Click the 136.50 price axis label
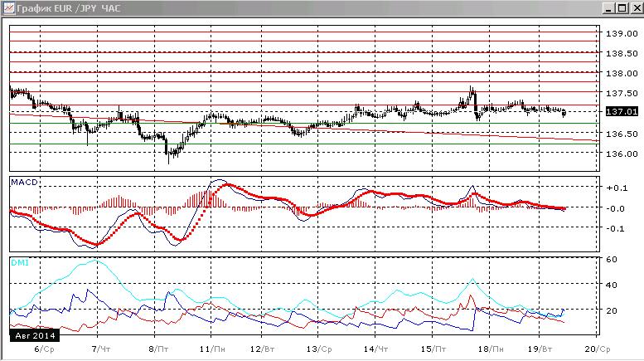The image size is (644, 361). [622, 134]
